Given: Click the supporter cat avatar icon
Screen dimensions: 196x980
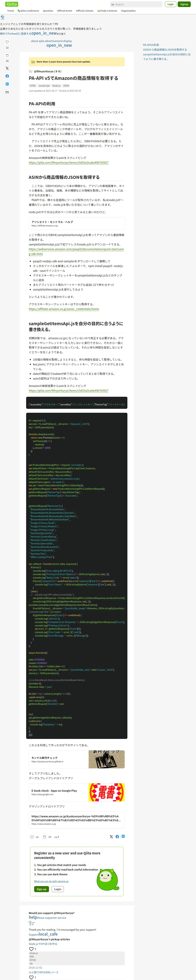Looking at the screenshot, I should click(x=32, y=923).
